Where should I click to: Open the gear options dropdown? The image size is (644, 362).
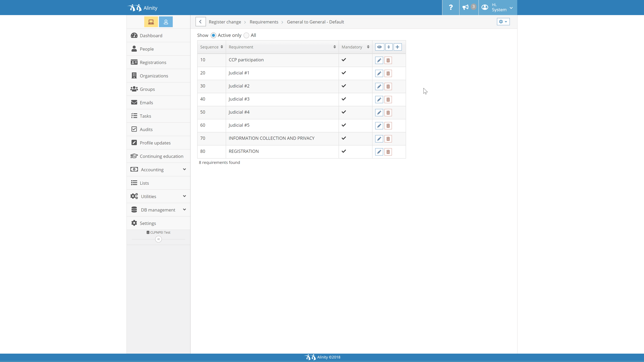pos(503,22)
